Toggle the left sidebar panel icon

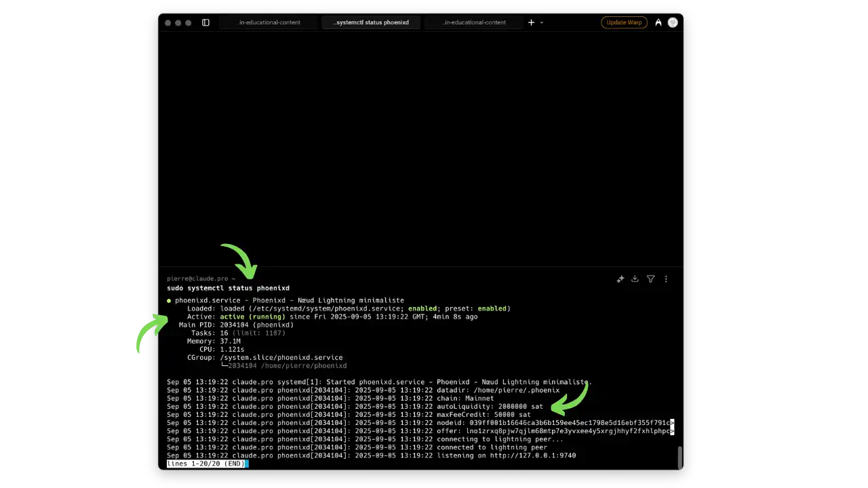pyautogui.click(x=205, y=22)
